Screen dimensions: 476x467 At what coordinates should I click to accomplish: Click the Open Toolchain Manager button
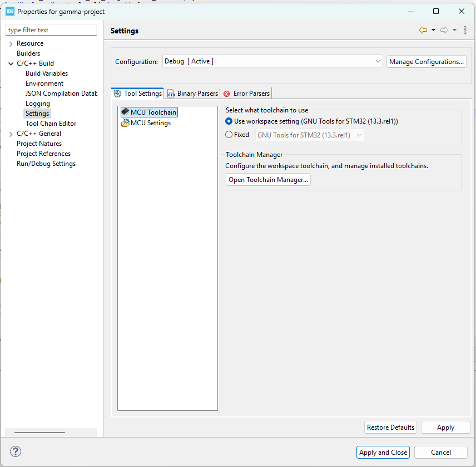coord(268,180)
